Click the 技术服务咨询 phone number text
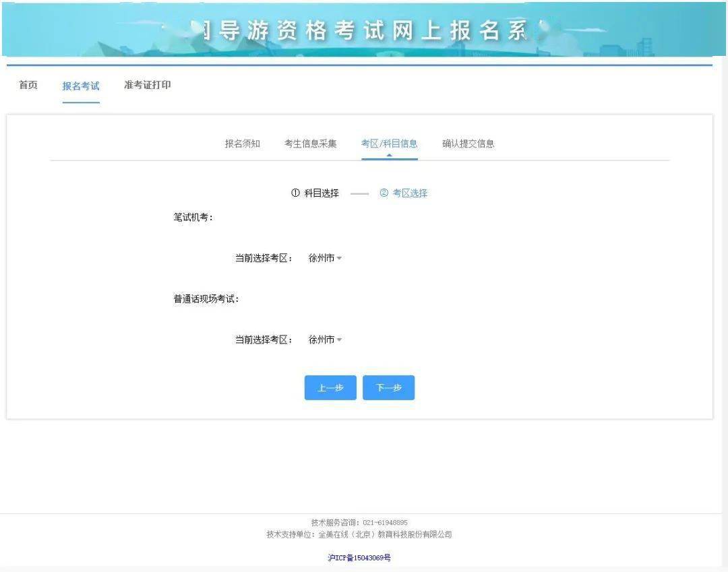The height and width of the screenshot is (572, 728). (386, 522)
